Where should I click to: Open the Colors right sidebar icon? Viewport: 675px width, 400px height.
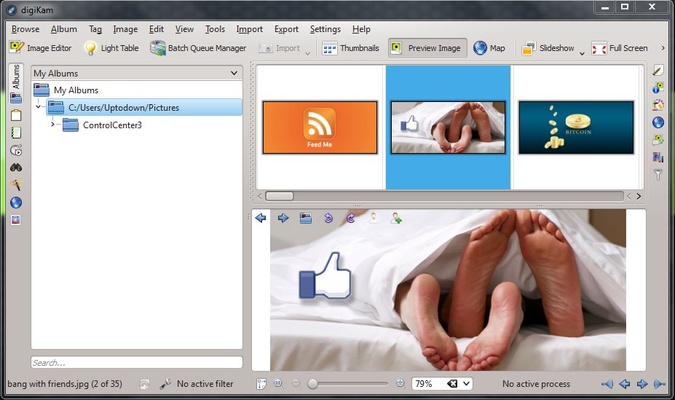(x=658, y=105)
